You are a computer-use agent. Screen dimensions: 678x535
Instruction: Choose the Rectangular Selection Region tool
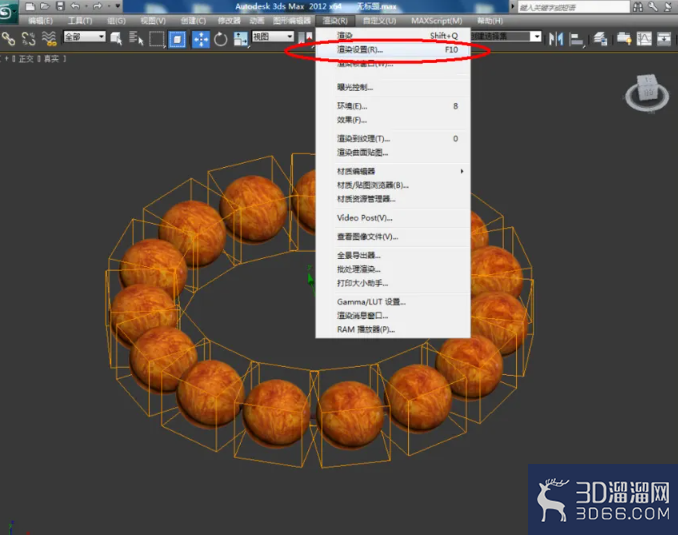156,39
